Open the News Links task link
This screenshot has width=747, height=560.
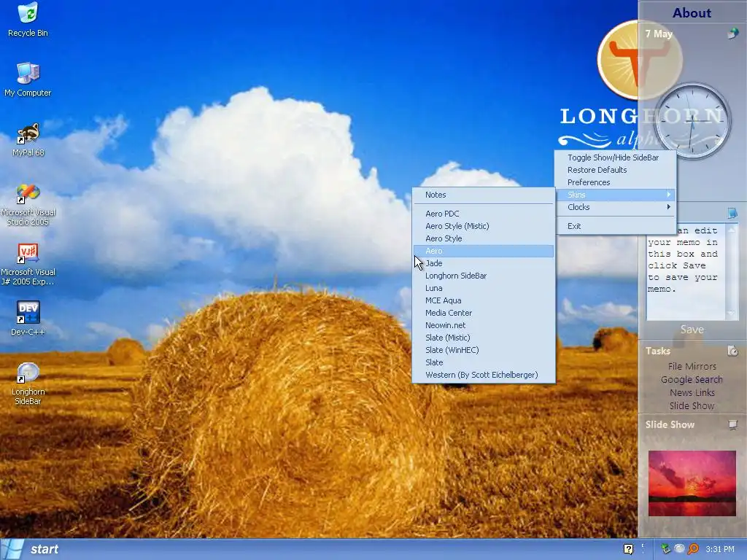point(692,392)
